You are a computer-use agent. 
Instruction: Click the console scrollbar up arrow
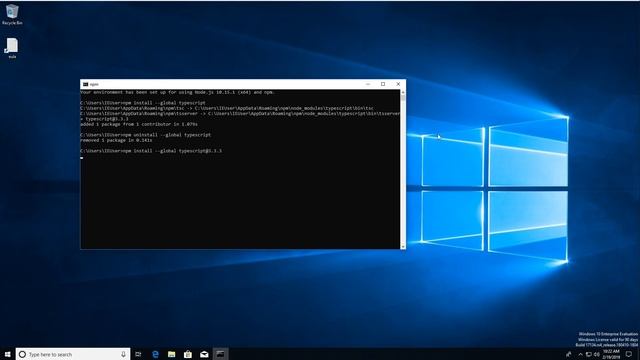pyautogui.click(x=403, y=92)
